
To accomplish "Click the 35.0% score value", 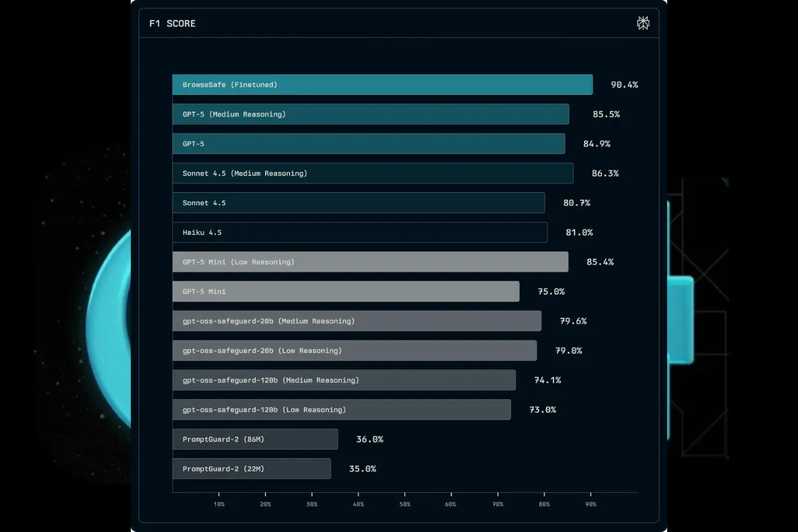I will 362,469.
